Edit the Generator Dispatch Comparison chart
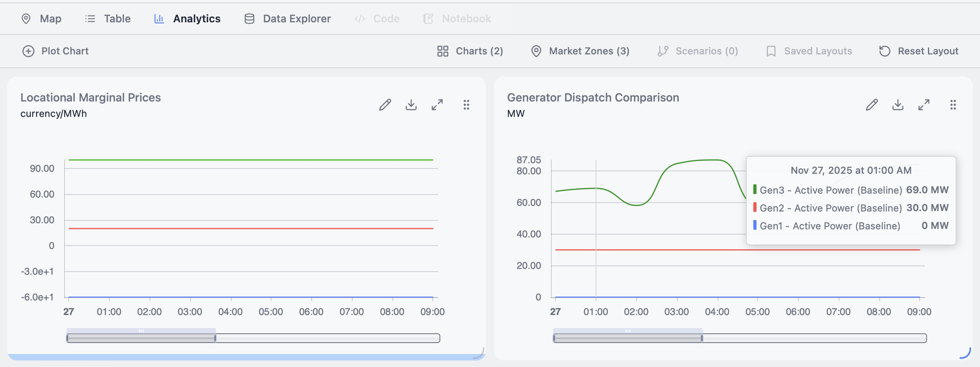Viewport: 980px width, 367px height. point(872,105)
